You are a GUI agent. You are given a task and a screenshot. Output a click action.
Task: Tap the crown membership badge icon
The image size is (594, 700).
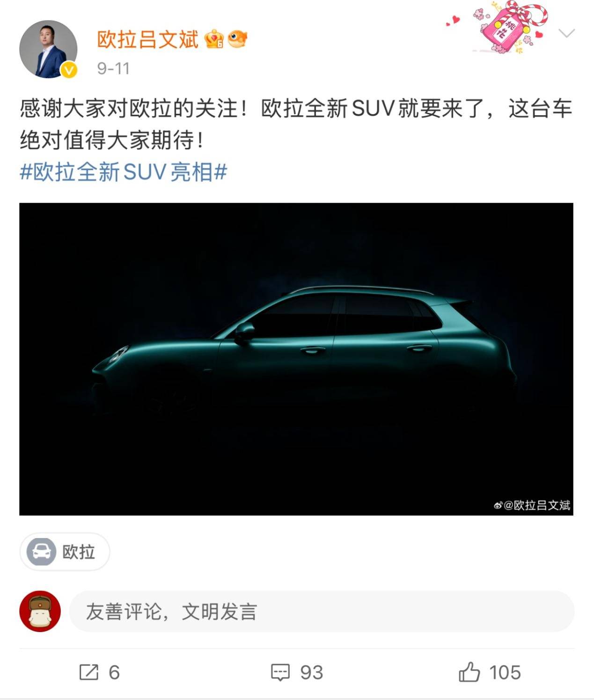tap(214, 39)
